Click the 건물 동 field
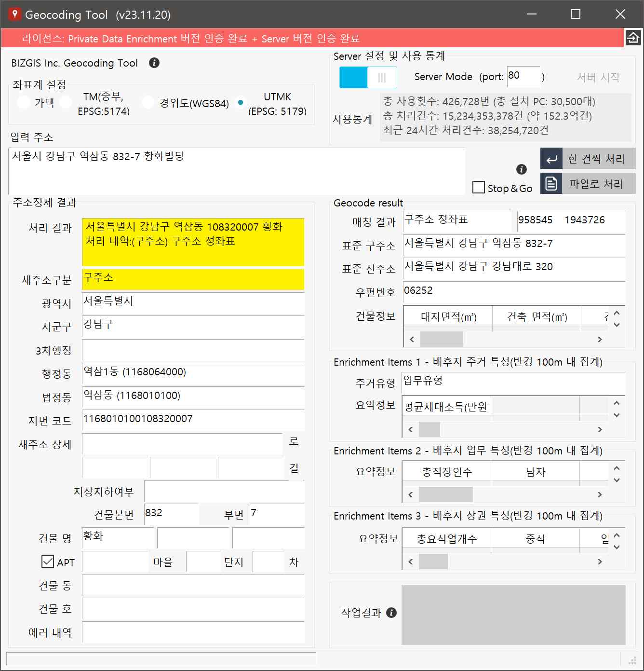 (x=193, y=586)
